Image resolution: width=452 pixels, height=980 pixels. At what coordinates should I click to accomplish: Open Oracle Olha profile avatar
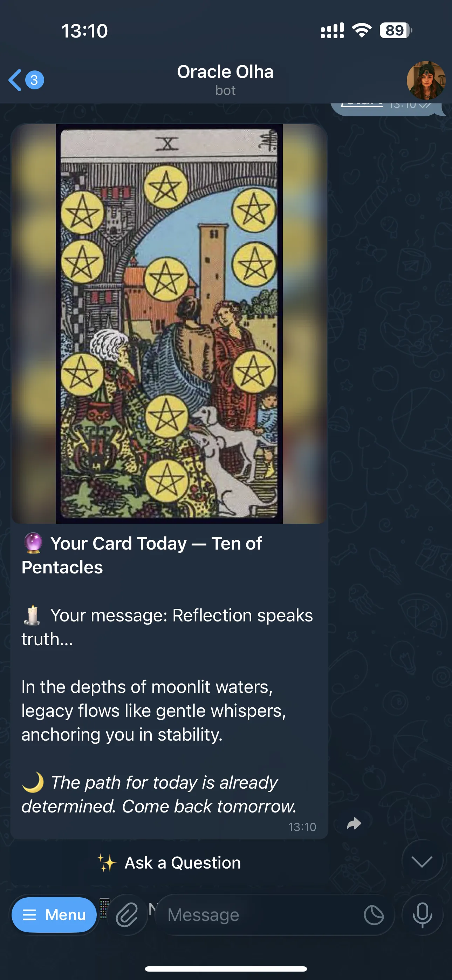pyautogui.click(x=426, y=80)
